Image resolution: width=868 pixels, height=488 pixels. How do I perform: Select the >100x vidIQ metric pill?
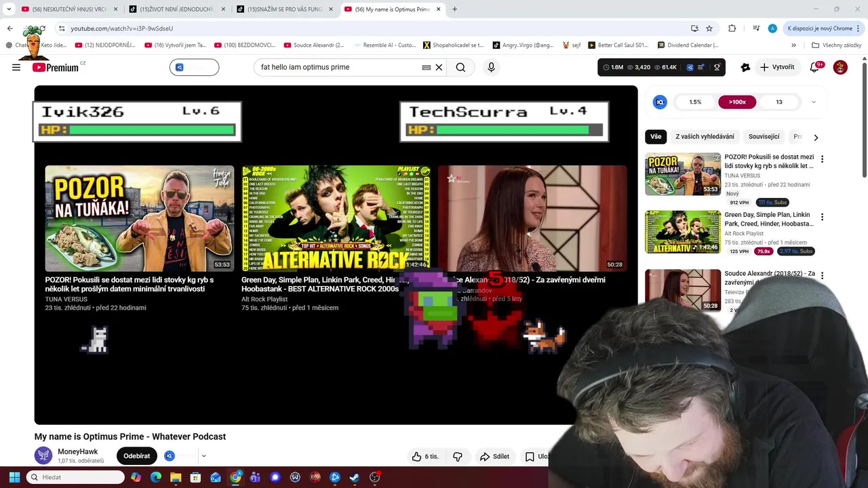point(737,102)
